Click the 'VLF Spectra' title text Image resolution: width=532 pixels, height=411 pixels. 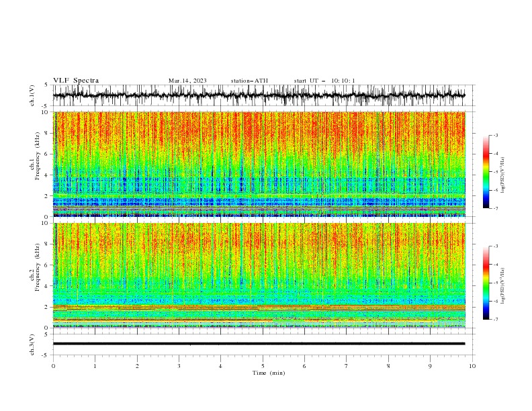(x=76, y=81)
